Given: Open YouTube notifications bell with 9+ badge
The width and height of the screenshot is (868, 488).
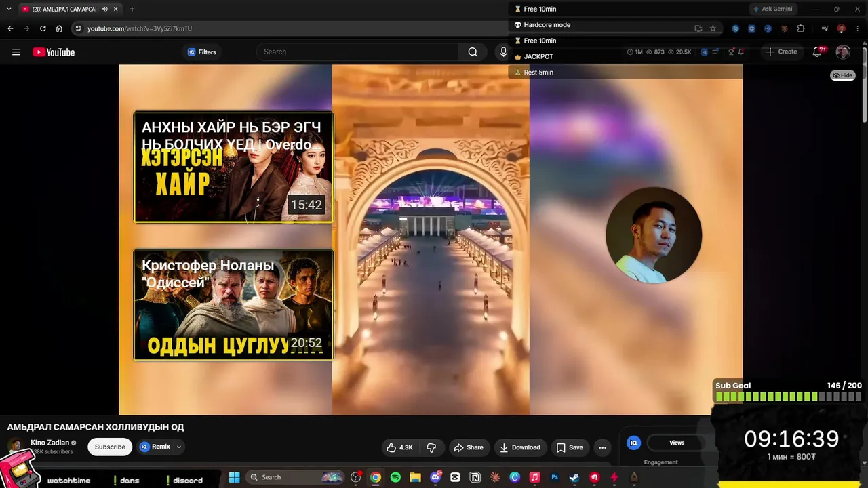Looking at the screenshot, I should point(818,52).
